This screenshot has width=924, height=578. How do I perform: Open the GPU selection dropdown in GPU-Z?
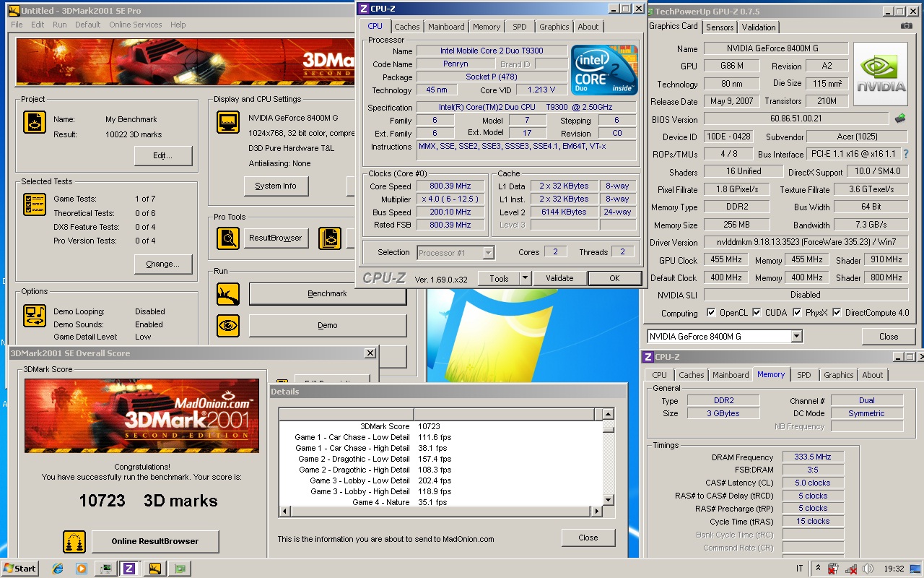796,337
